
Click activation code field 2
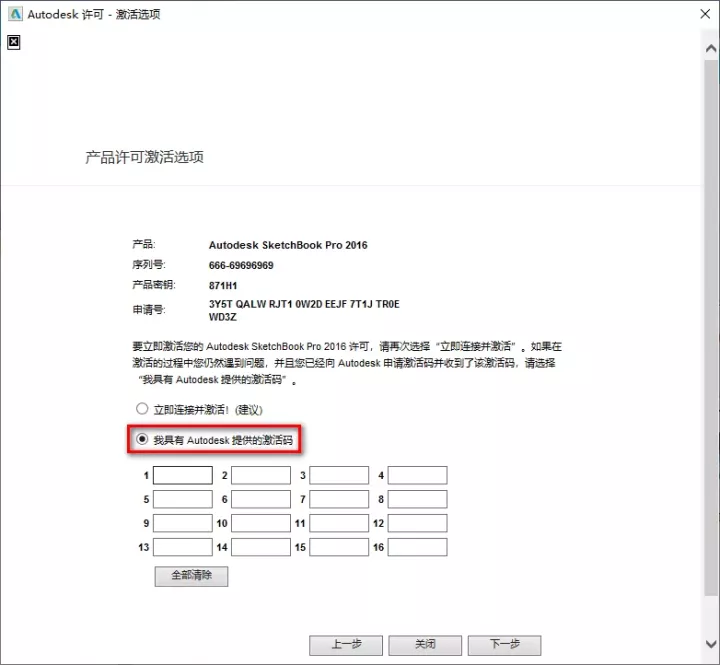(260, 475)
